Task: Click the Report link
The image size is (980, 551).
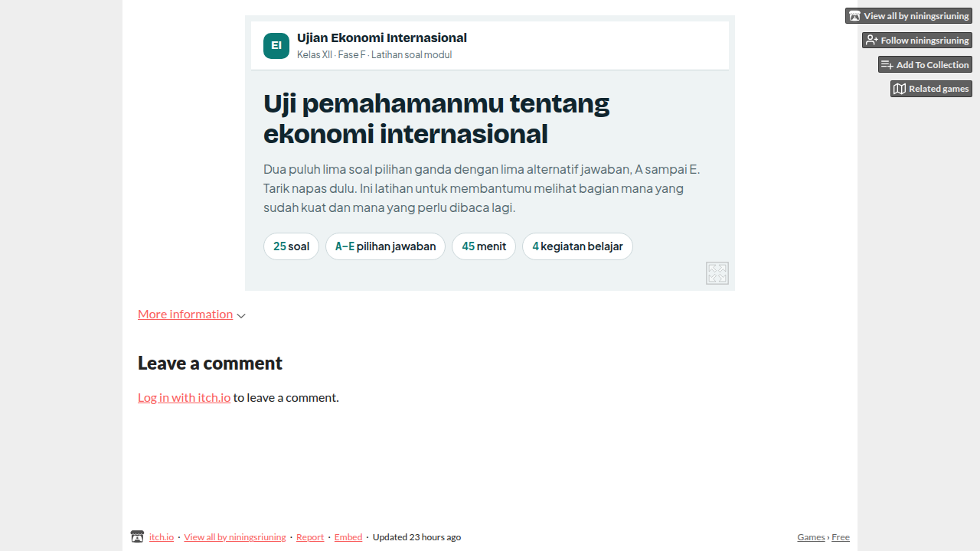Action: [310, 537]
